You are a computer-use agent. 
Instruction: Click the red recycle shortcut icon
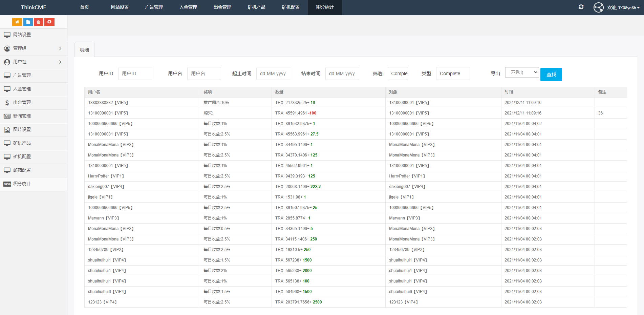[x=49, y=22]
